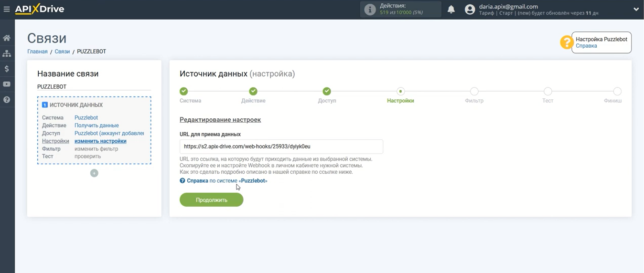Image resolution: width=644 pixels, height=273 pixels.
Task: Open Справка по системе Puzzlebot link
Action: pyautogui.click(x=227, y=181)
